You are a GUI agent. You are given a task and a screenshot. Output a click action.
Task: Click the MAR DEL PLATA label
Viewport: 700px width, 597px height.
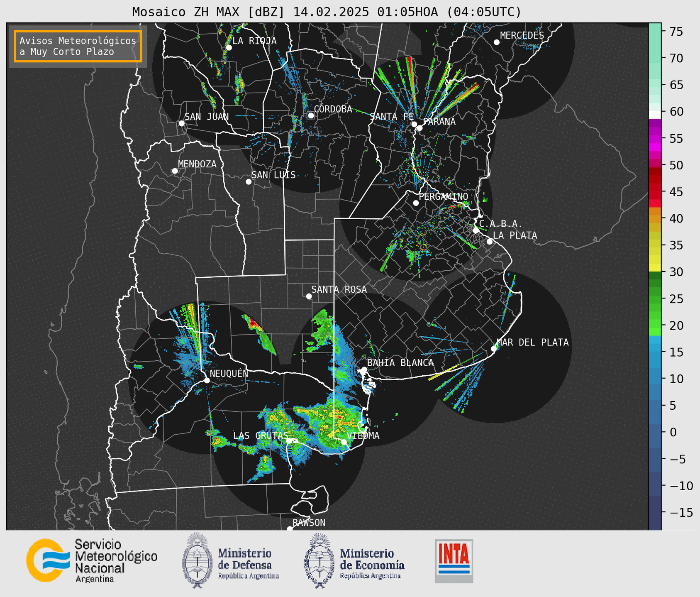pyautogui.click(x=533, y=343)
